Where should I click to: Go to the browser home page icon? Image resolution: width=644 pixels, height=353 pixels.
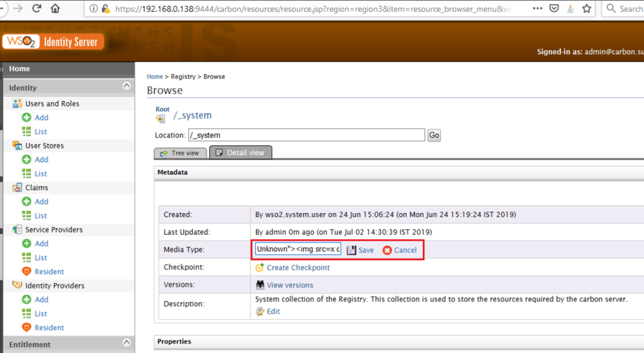click(55, 8)
